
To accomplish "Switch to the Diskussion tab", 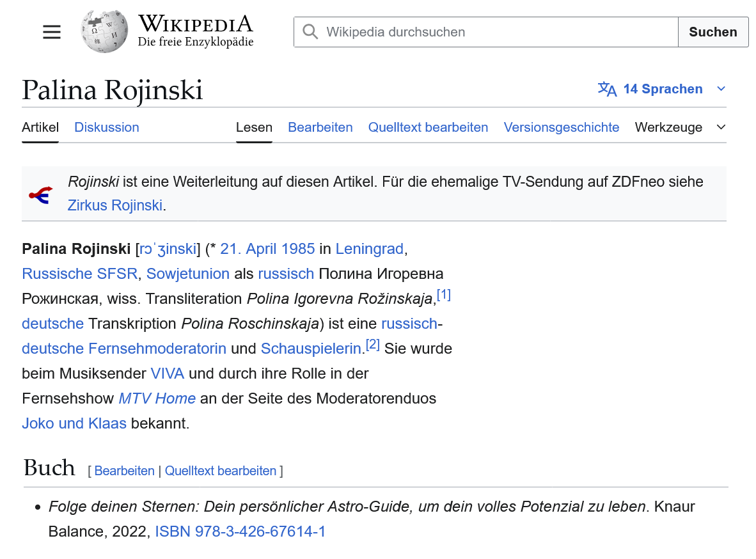I will pyautogui.click(x=107, y=127).
